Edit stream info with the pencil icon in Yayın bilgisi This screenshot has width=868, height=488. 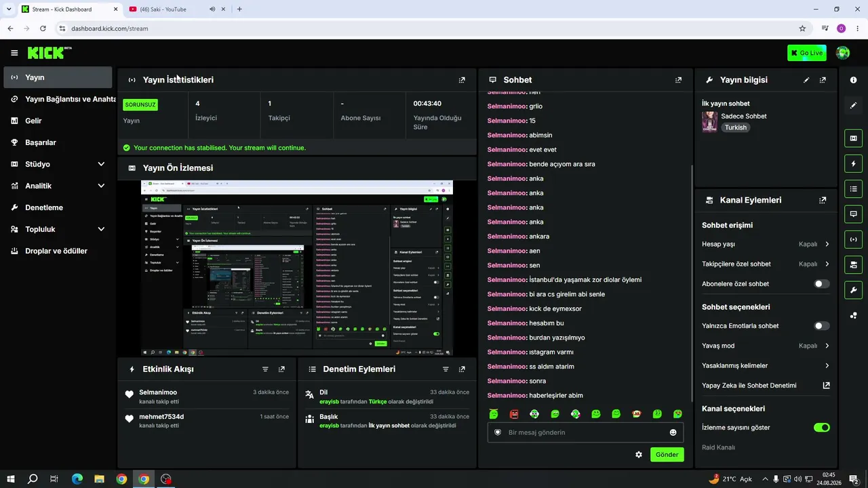[x=806, y=80]
